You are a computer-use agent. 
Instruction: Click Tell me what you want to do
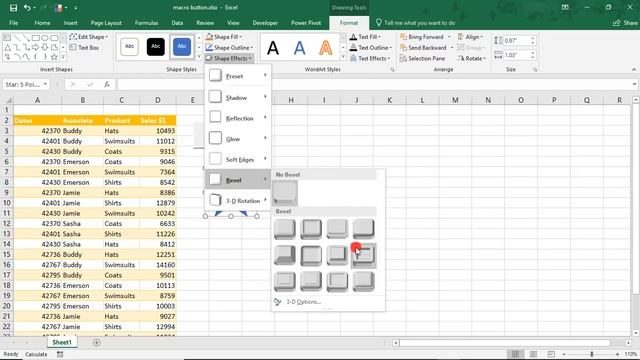(415, 23)
